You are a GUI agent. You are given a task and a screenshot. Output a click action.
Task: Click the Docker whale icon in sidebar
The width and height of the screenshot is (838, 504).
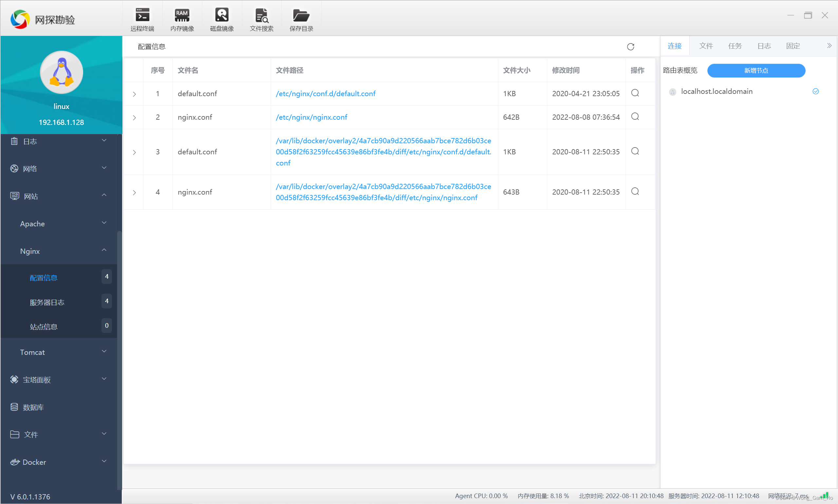point(15,462)
